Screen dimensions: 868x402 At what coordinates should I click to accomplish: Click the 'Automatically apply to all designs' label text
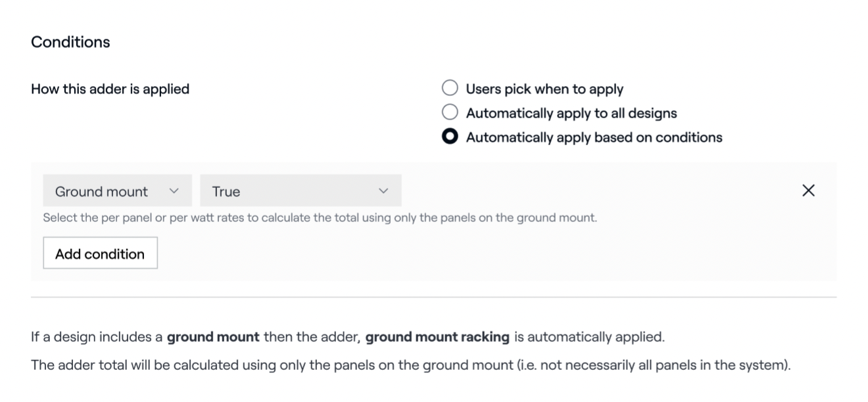coord(571,113)
